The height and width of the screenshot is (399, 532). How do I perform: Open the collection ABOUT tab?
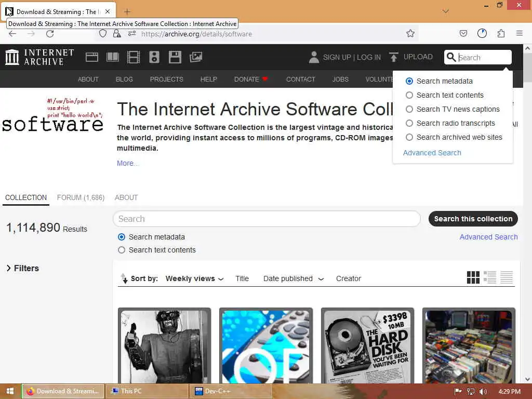click(126, 197)
